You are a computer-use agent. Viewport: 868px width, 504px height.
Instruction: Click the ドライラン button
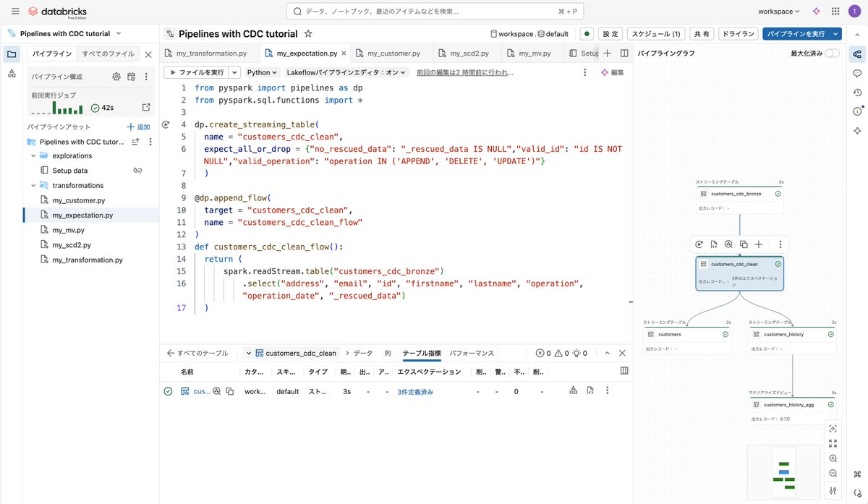click(739, 34)
